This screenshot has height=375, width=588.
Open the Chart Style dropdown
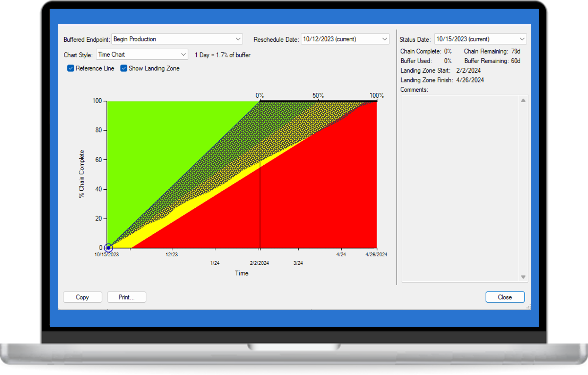(183, 54)
